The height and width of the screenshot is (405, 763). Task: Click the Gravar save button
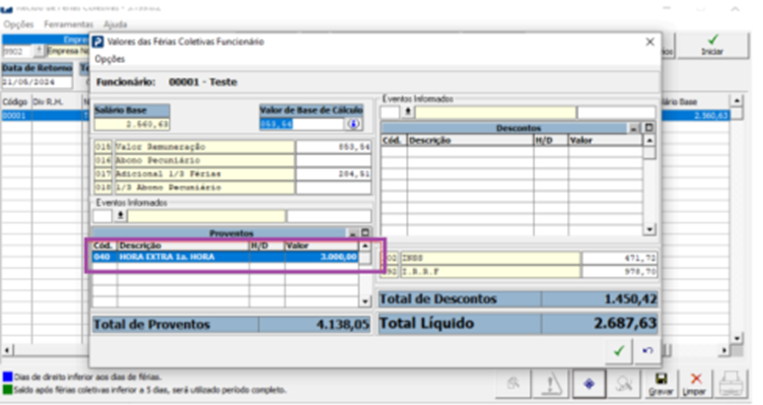660,384
